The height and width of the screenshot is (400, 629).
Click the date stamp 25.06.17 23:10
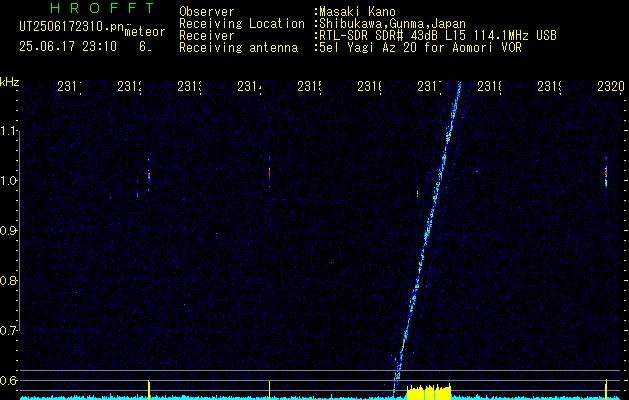pos(68,47)
